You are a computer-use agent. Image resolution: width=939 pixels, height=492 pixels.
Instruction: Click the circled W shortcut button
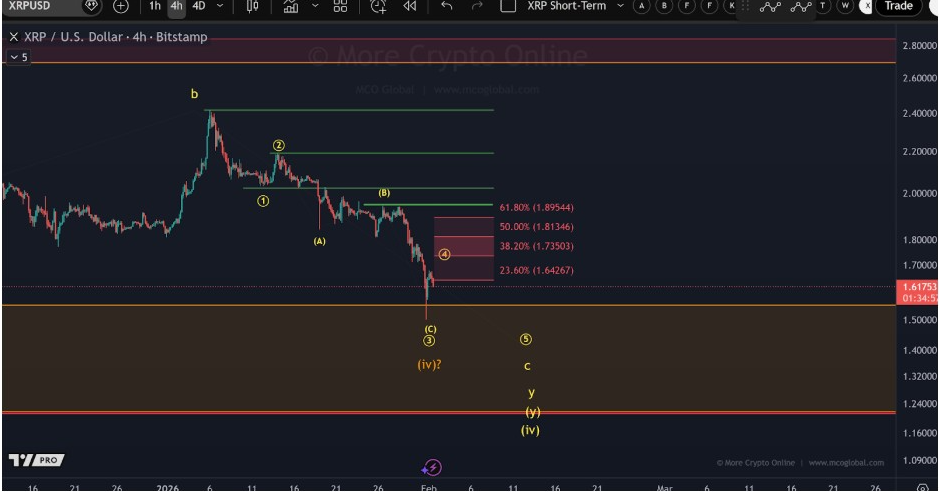point(845,6)
